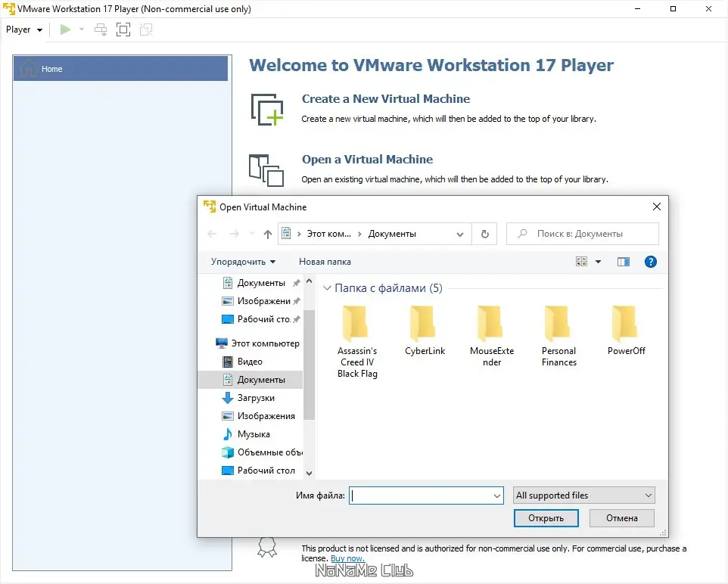The width and height of the screenshot is (728, 584).
Task: Open the All supported files type dropdown
Action: pyautogui.click(x=584, y=495)
